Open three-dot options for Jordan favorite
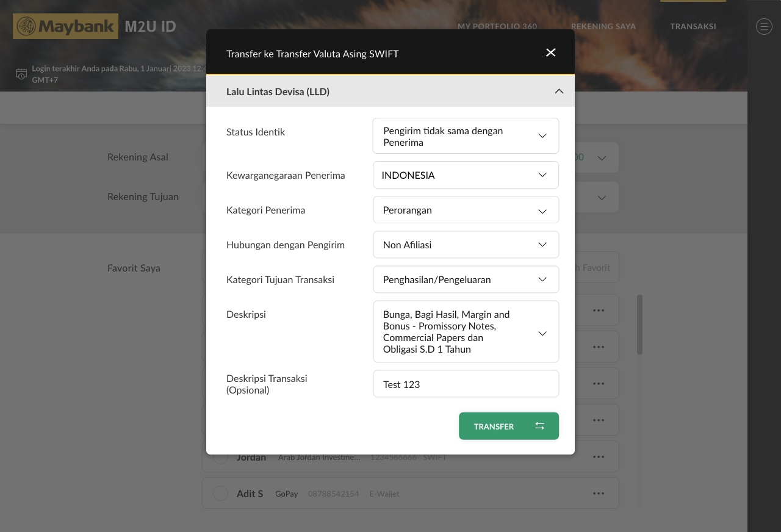Screen dimensions: 781x532 click(598, 457)
